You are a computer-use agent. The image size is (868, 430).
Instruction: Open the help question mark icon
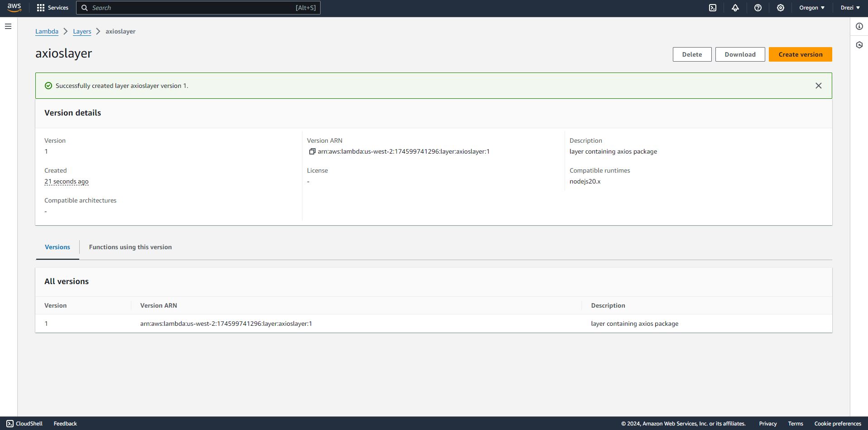pos(758,8)
